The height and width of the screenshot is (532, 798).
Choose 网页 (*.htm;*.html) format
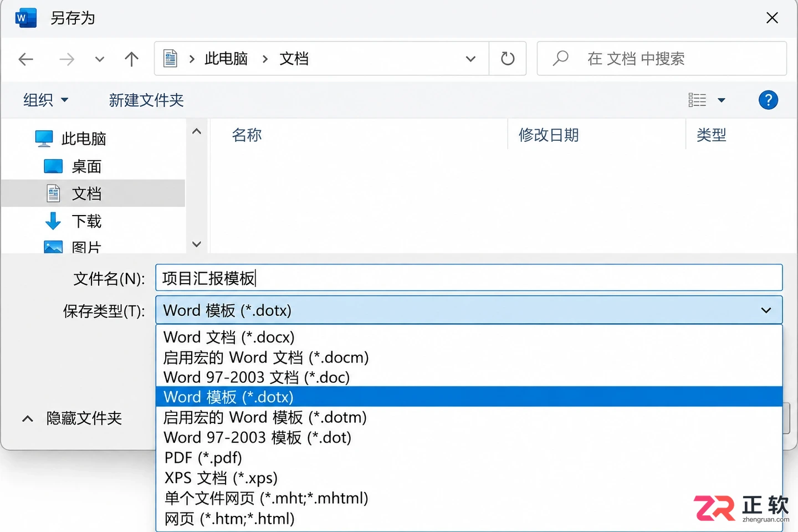pyautogui.click(x=469, y=518)
